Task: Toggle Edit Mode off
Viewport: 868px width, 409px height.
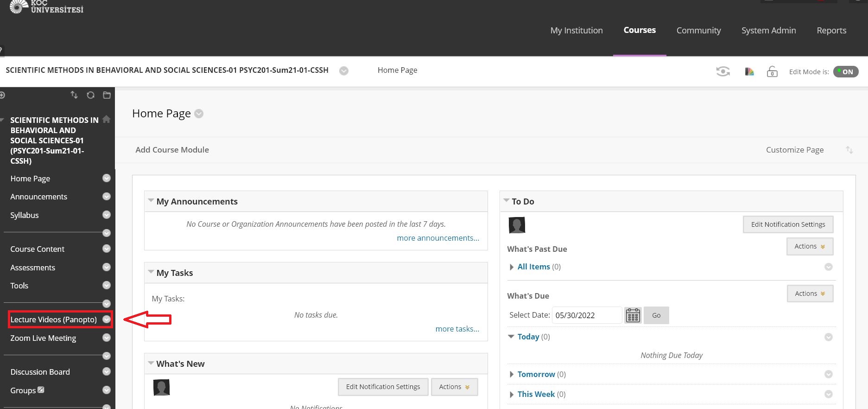Action: (846, 72)
